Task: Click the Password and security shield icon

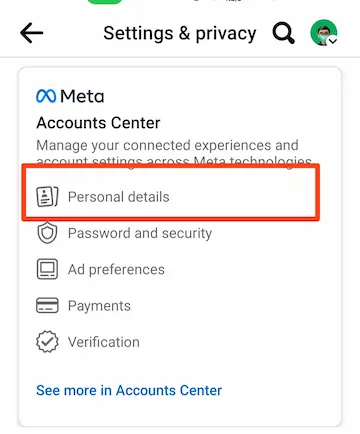Action: point(47,233)
